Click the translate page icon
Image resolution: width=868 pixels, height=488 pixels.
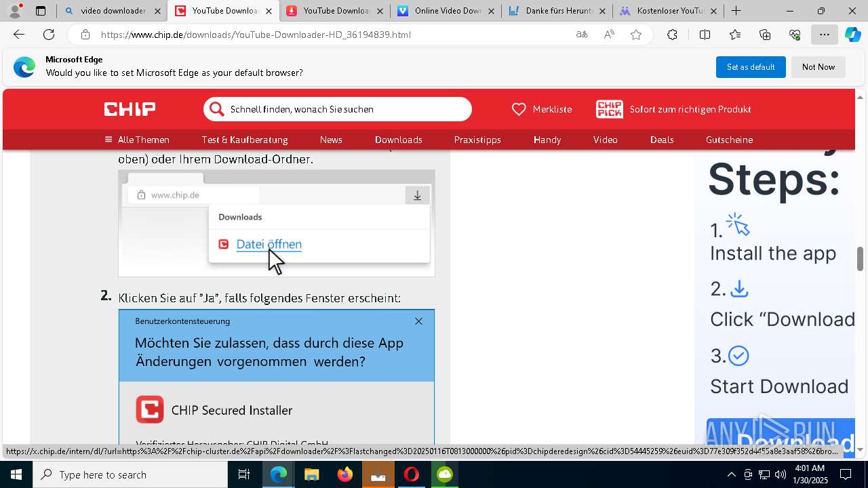click(582, 35)
